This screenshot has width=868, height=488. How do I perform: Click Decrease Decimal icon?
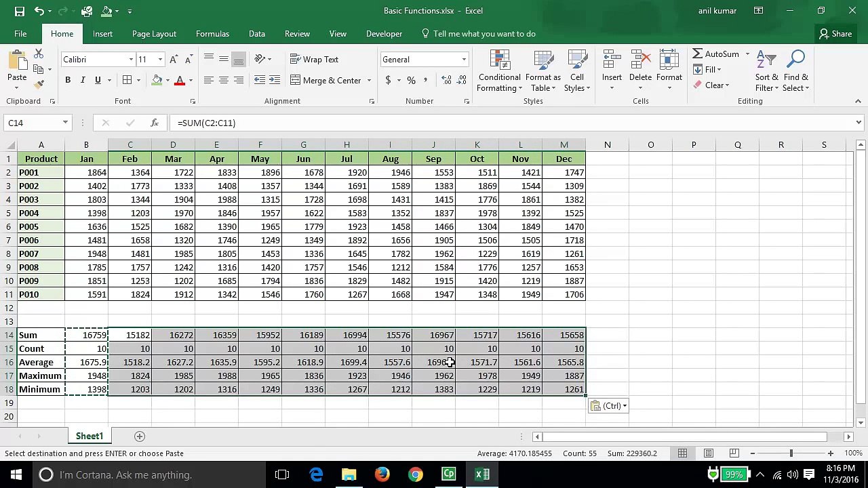pos(462,80)
